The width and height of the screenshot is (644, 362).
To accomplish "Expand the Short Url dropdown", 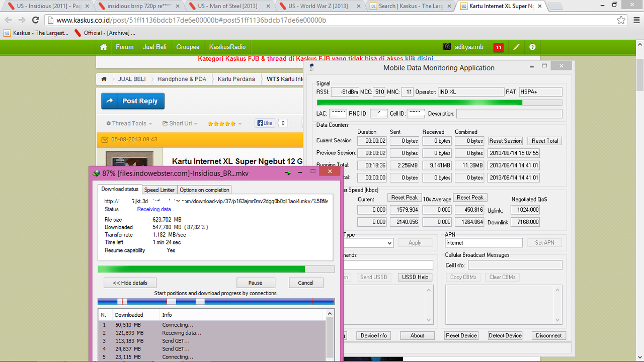I will click(x=180, y=123).
